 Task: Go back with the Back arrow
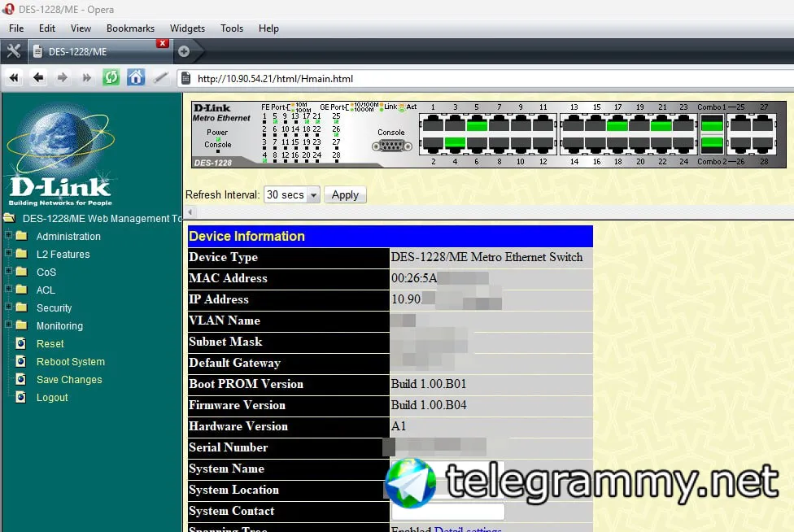[38, 78]
